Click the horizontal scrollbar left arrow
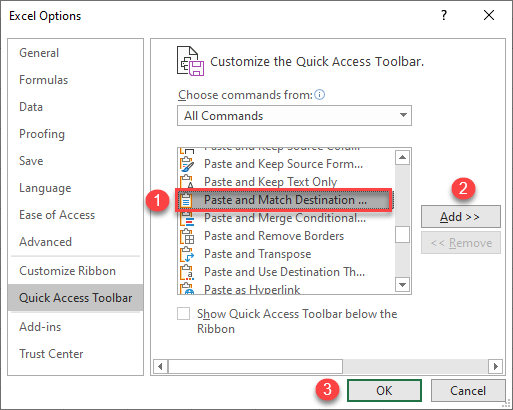 tap(160, 367)
